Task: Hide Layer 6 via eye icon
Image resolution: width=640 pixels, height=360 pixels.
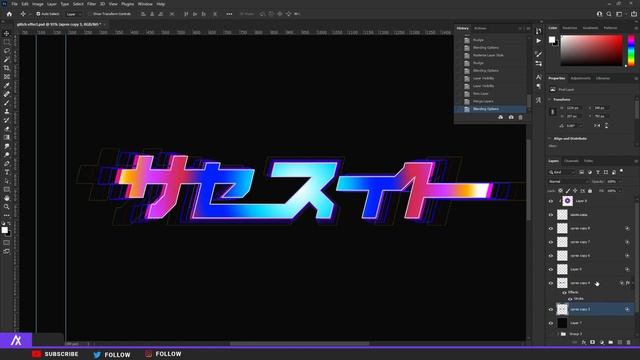Action: point(551,269)
